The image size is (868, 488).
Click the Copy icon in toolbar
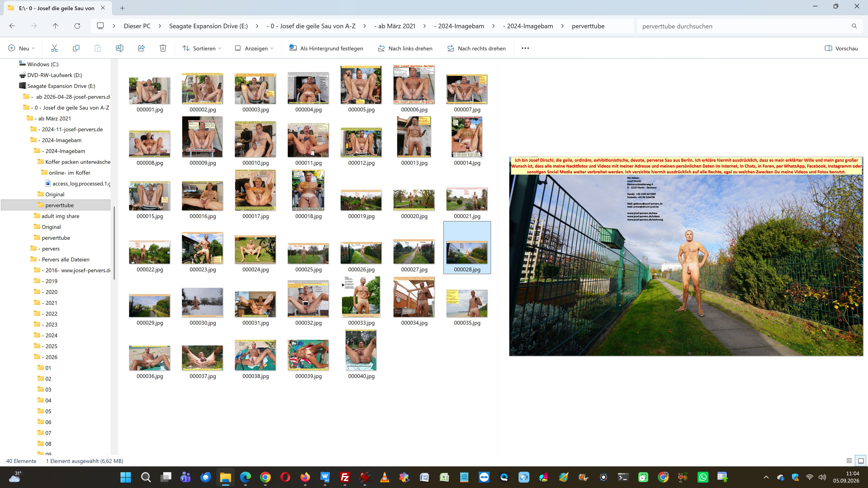tap(76, 48)
